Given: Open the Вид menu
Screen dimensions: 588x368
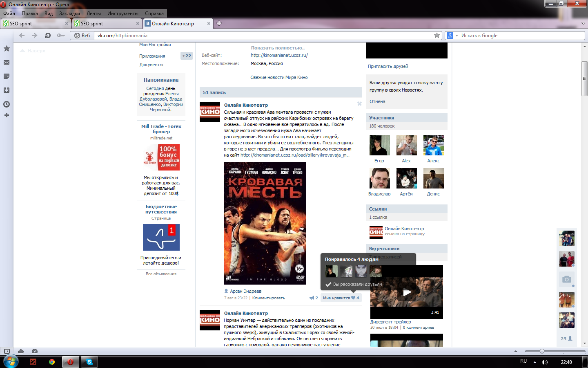Looking at the screenshot, I should [x=49, y=13].
